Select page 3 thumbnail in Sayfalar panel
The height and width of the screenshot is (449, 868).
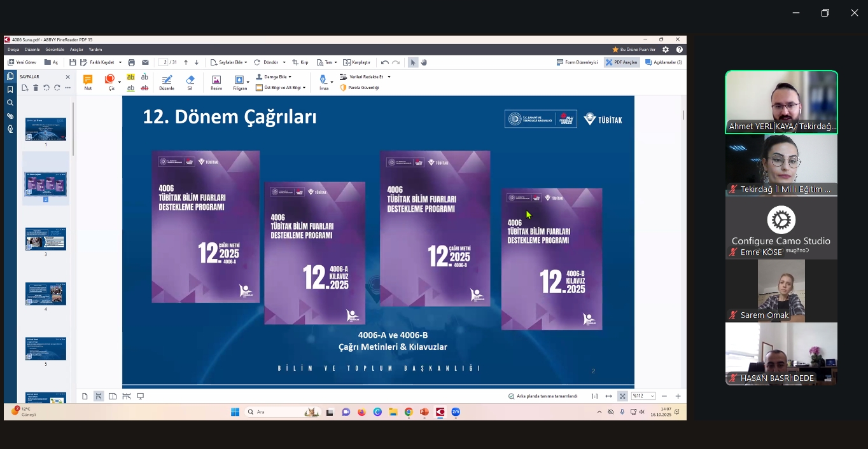click(46, 239)
